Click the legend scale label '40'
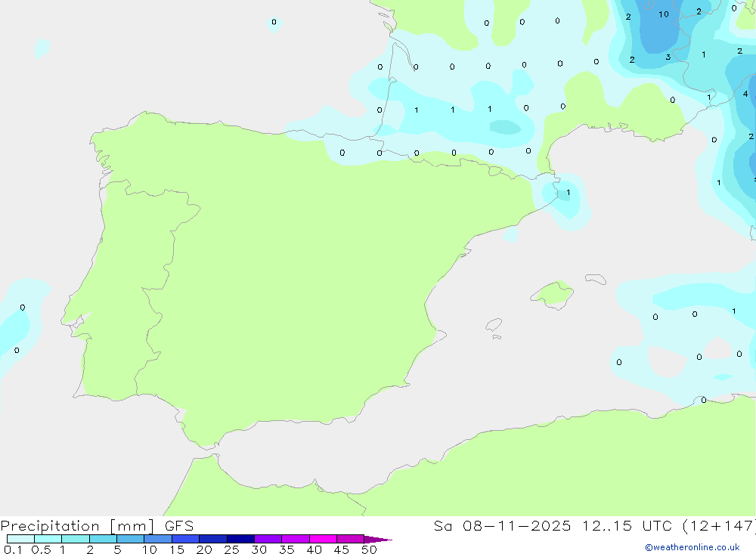Viewport: 756px width, 554px height. 314,549
